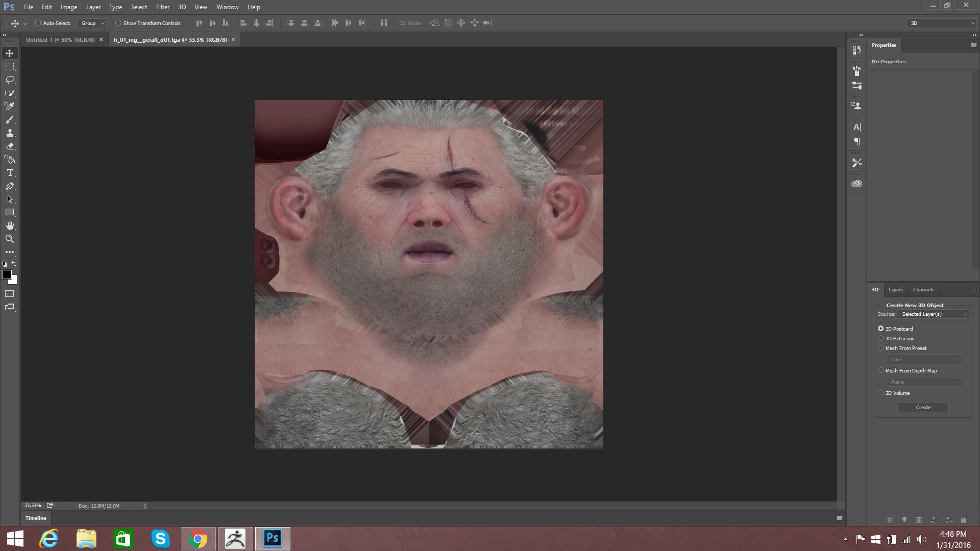Select the Rectangle shape tool
This screenshot has width=980, height=551.
[x=10, y=212]
